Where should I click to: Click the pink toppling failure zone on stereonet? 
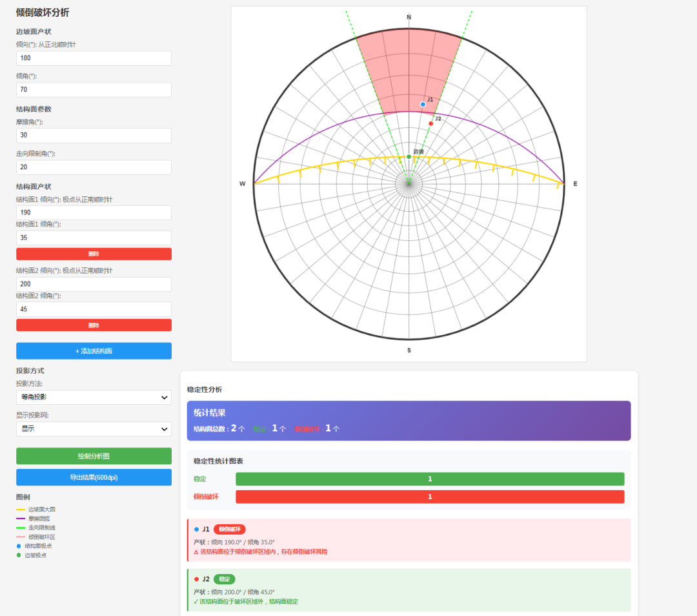coord(408,71)
